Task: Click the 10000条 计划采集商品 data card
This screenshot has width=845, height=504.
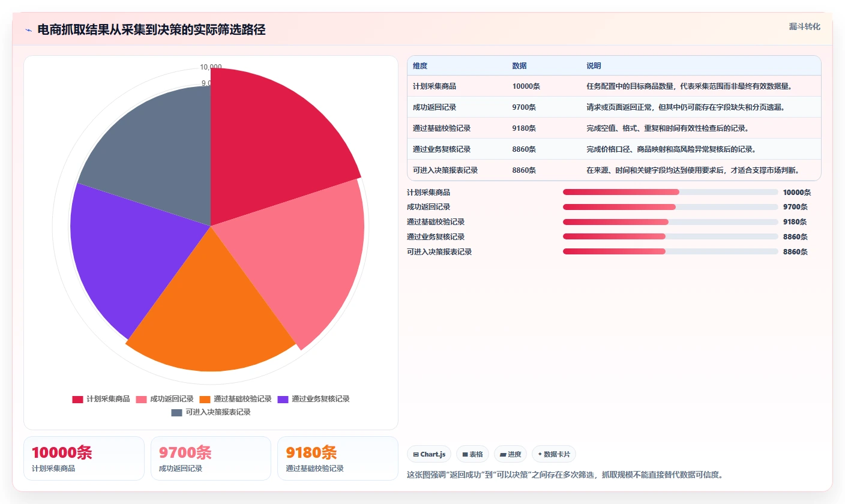Action: [84, 458]
